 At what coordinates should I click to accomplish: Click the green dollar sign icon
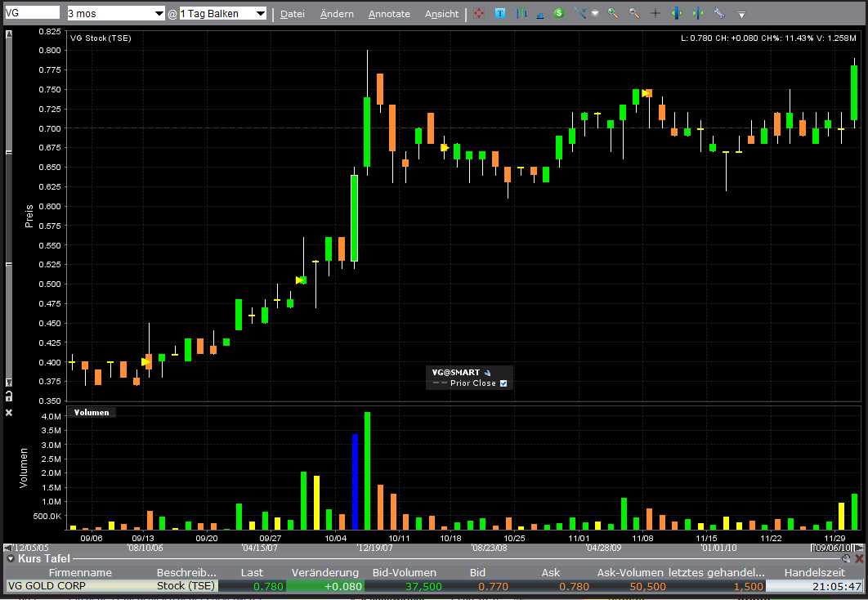(558, 13)
